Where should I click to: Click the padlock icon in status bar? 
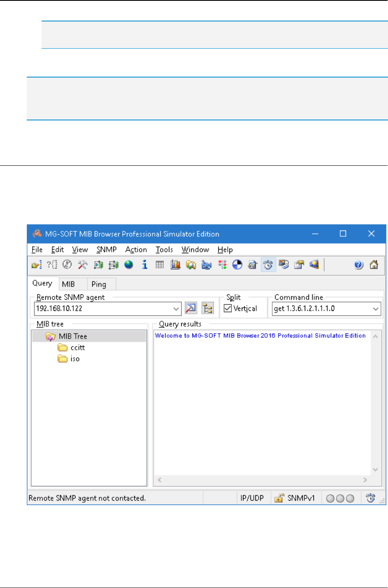[279, 498]
